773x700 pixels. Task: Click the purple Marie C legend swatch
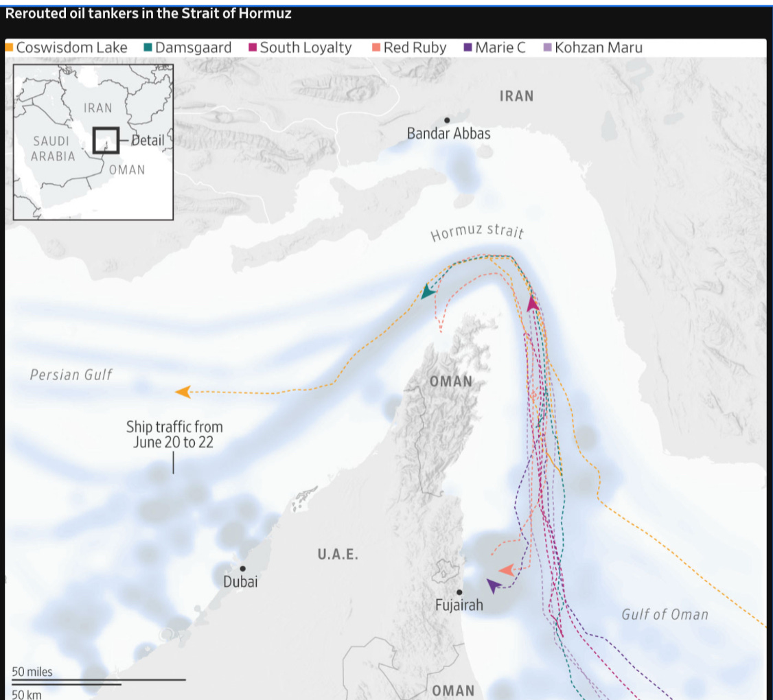coord(468,47)
